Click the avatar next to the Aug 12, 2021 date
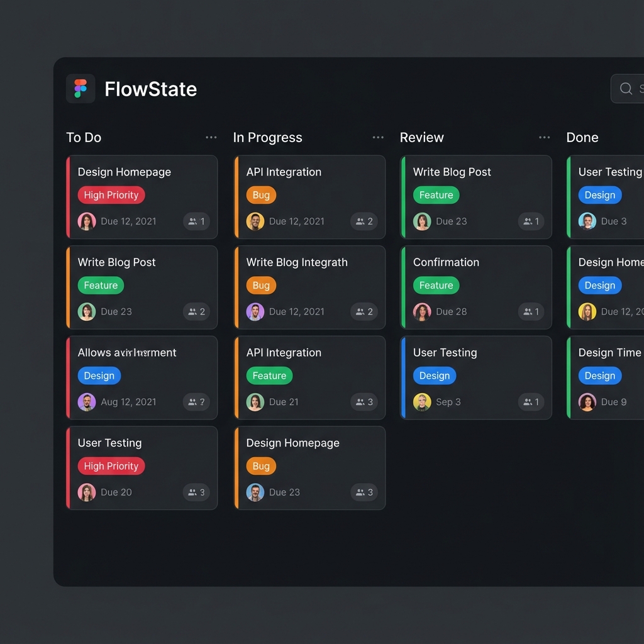The width and height of the screenshot is (644, 644). (87, 402)
